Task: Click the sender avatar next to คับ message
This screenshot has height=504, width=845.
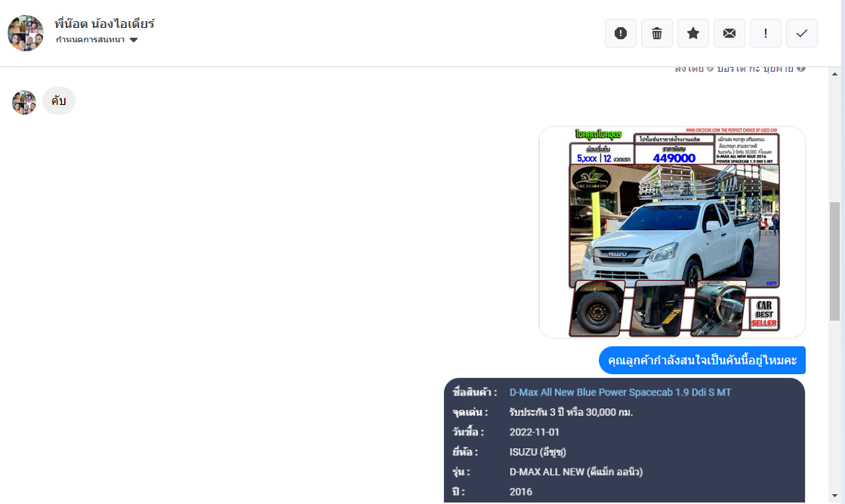Action: (24, 103)
